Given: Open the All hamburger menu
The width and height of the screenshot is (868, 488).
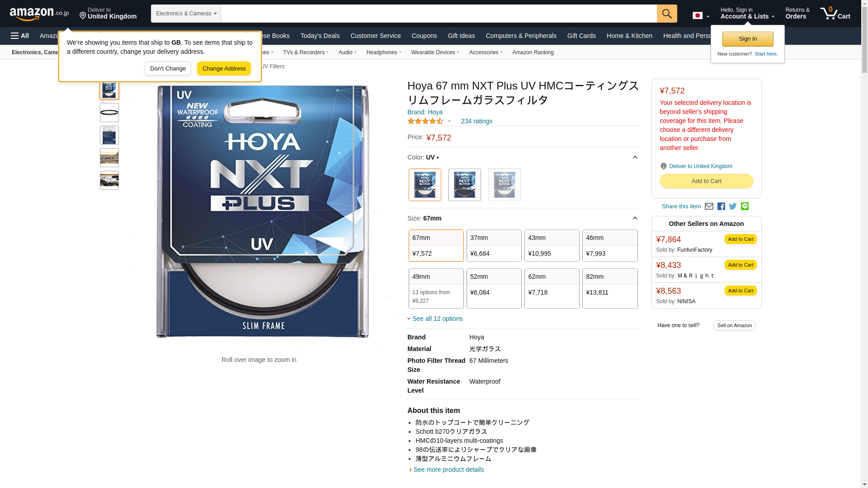Looking at the screenshot, I should [x=20, y=36].
